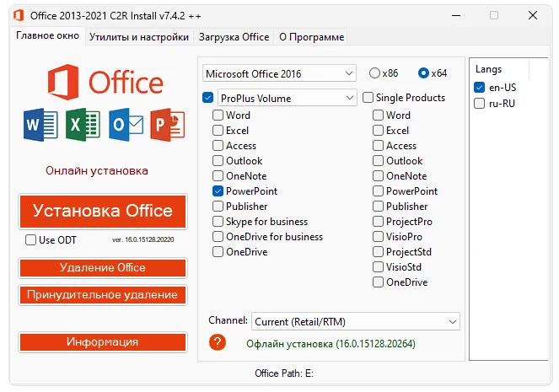
Task: Open the Channel Current (Retail/RTM) dropdown
Action: click(x=356, y=322)
